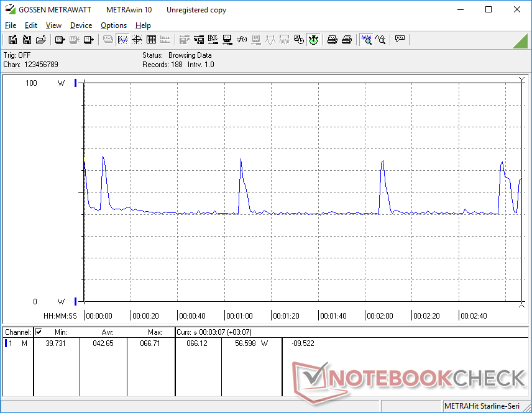Click the speech bubble comment icon
Viewport: 532px width, 413px height.
coord(400,40)
